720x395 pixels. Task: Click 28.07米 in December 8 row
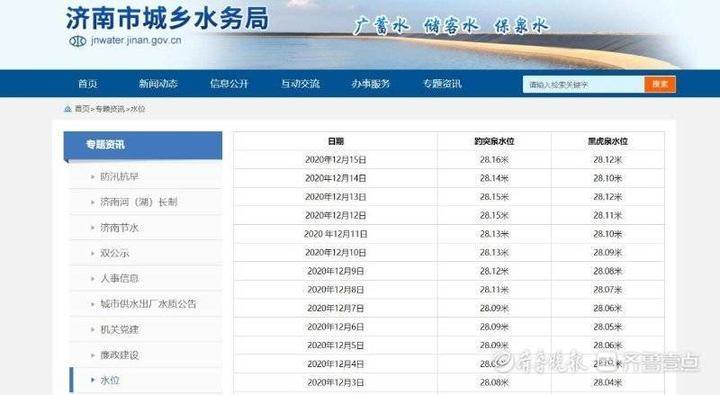click(x=608, y=289)
